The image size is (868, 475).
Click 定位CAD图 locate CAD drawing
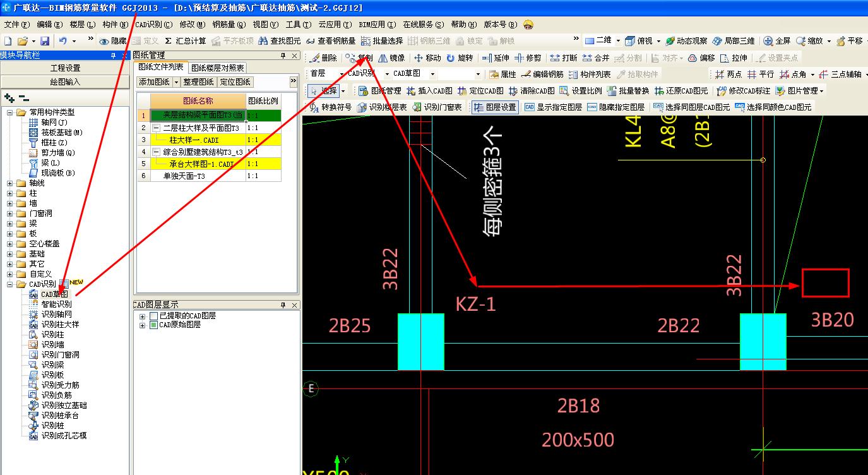click(x=481, y=90)
